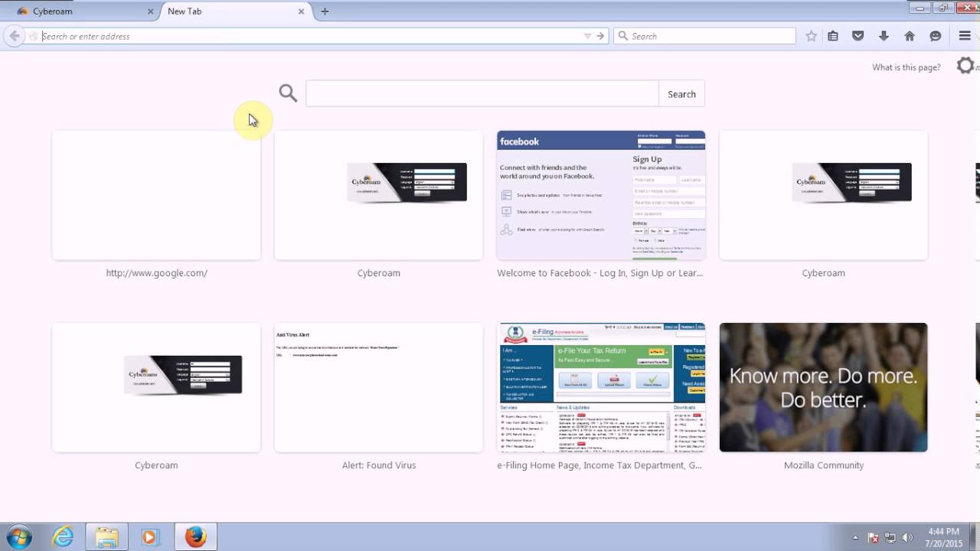This screenshot has height=551, width=980.
Task: Click the Search button on page
Action: pyautogui.click(x=681, y=94)
